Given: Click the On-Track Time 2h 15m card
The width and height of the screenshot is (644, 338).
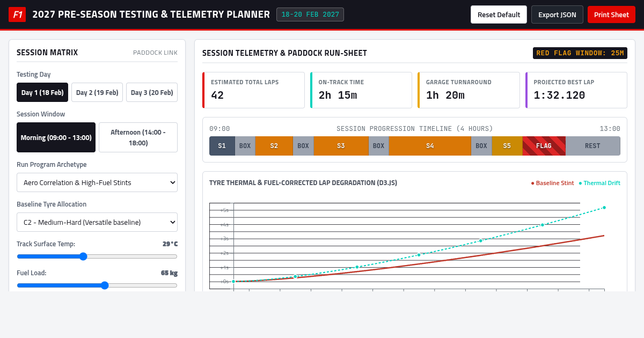Looking at the screenshot, I should (361, 90).
